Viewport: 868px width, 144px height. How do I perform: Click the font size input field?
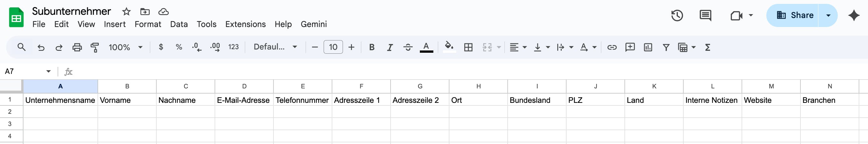click(333, 47)
